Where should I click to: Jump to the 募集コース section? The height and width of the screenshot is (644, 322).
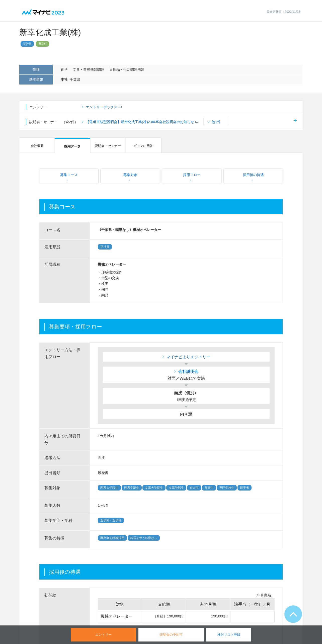click(x=69, y=176)
